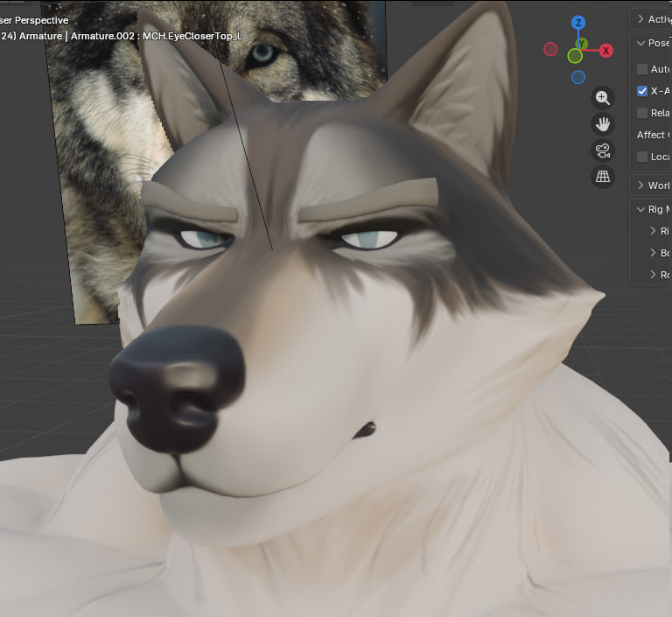Click the green Y axis gizmo handle
The width and height of the screenshot is (672, 617).
tap(581, 44)
